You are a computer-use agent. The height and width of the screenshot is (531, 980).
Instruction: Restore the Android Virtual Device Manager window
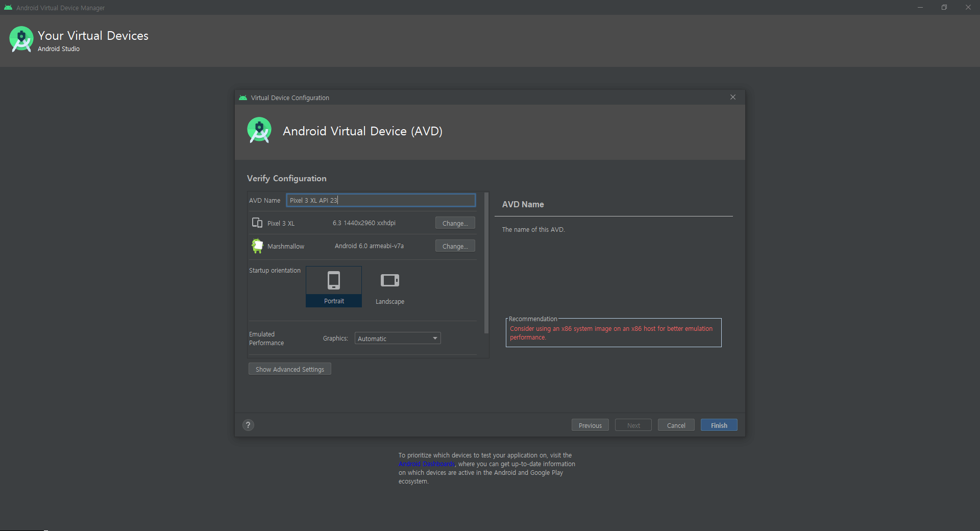tap(944, 7)
